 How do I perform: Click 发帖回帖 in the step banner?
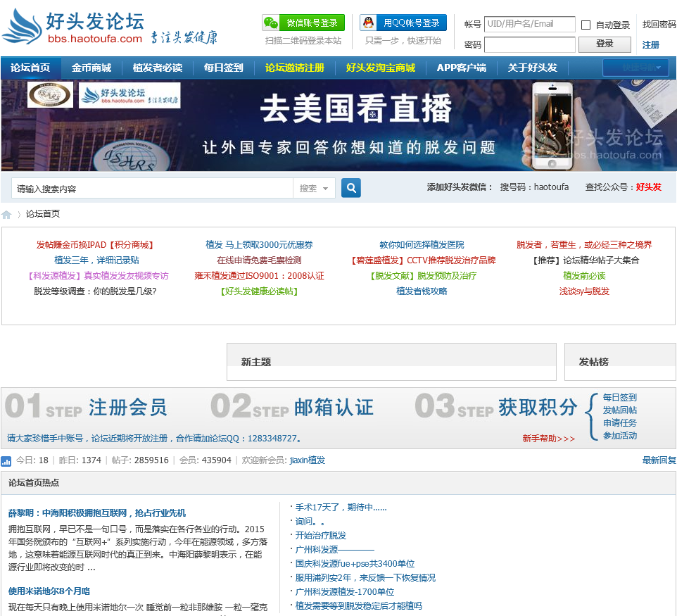[619, 410]
